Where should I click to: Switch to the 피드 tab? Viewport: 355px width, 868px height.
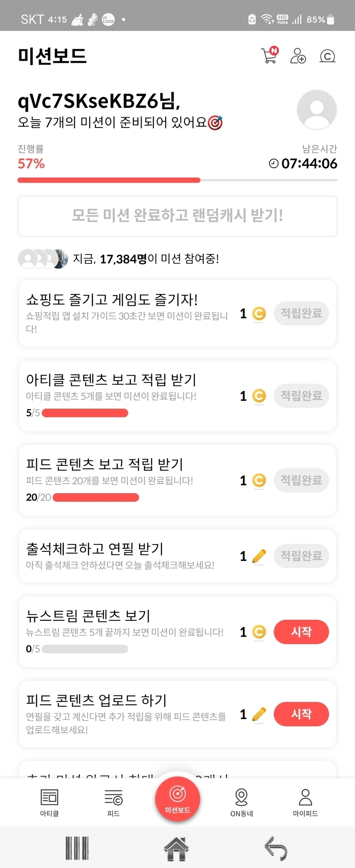click(113, 803)
